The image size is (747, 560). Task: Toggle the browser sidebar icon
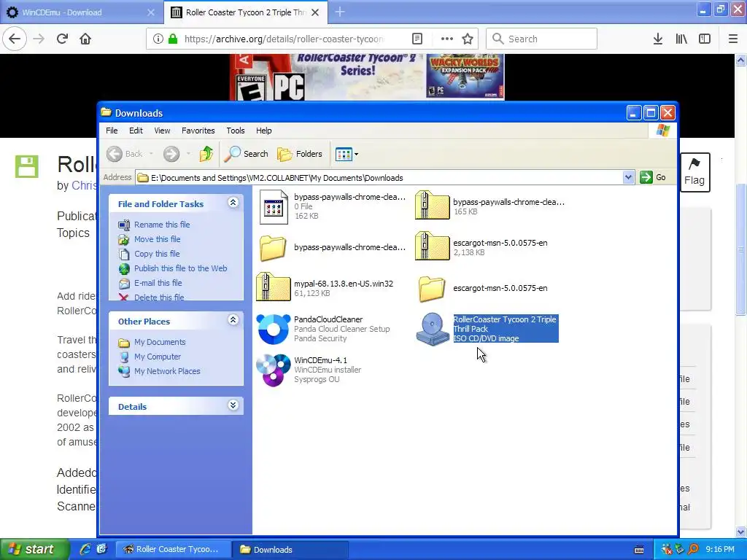click(x=705, y=39)
